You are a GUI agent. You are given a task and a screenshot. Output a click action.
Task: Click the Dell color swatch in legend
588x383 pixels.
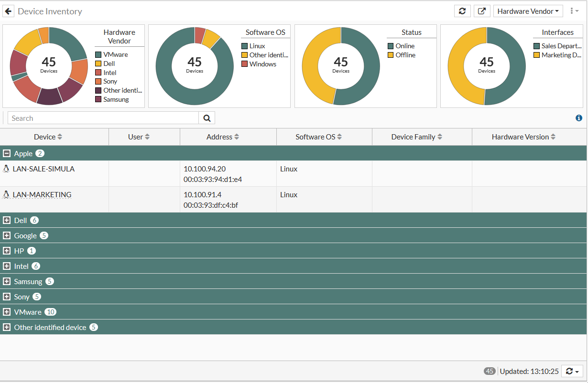click(x=98, y=64)
